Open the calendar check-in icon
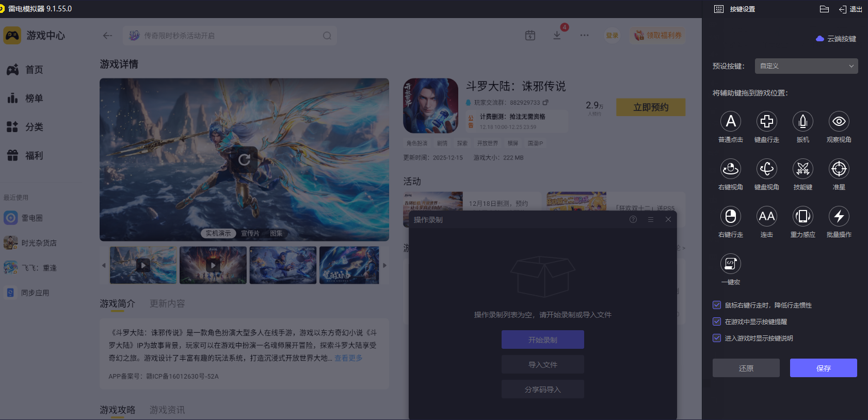This screenshot has height=420, width=868. tap(530, 36)
